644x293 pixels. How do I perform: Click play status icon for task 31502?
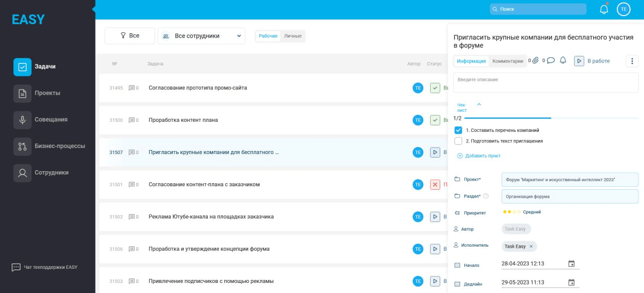(x=435, y=217)
